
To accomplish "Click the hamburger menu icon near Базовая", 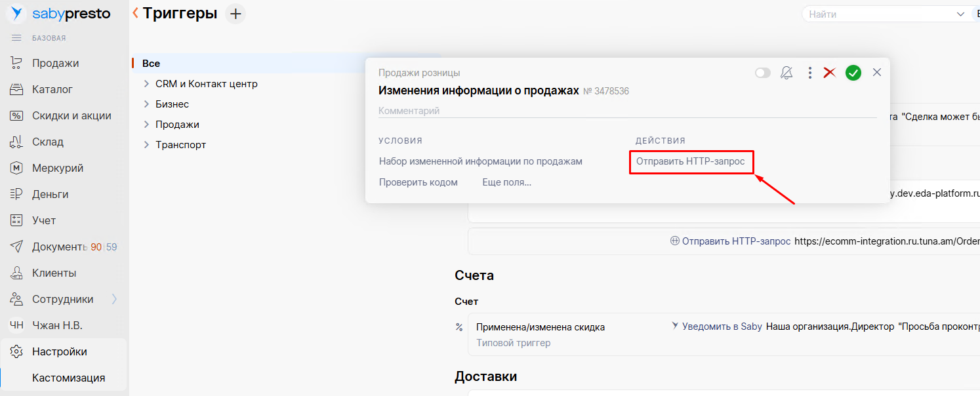I will click(17, 38).
